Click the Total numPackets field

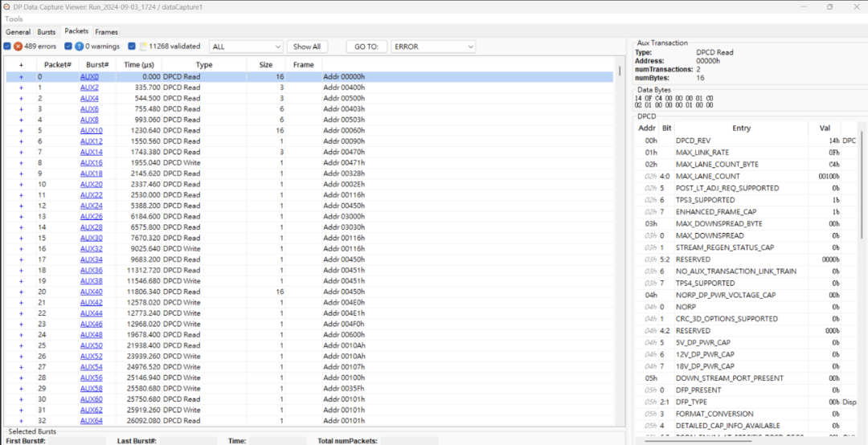(x=409, y=441)
